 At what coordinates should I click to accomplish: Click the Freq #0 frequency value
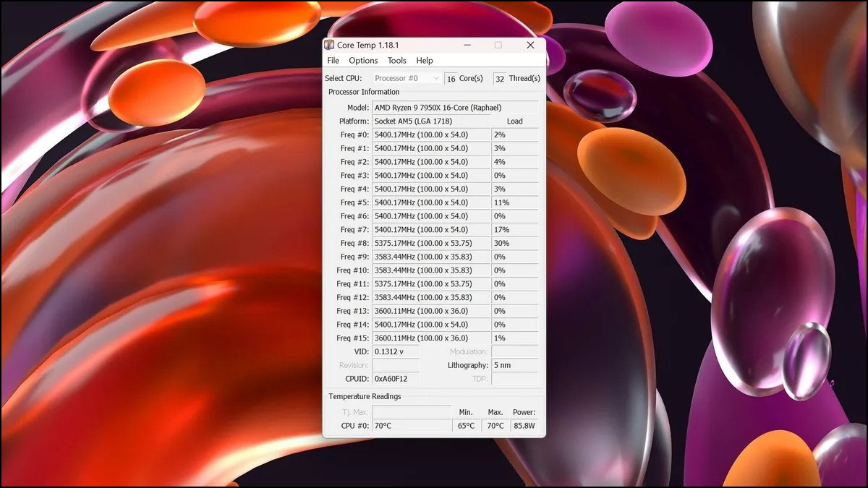point(431,135)
